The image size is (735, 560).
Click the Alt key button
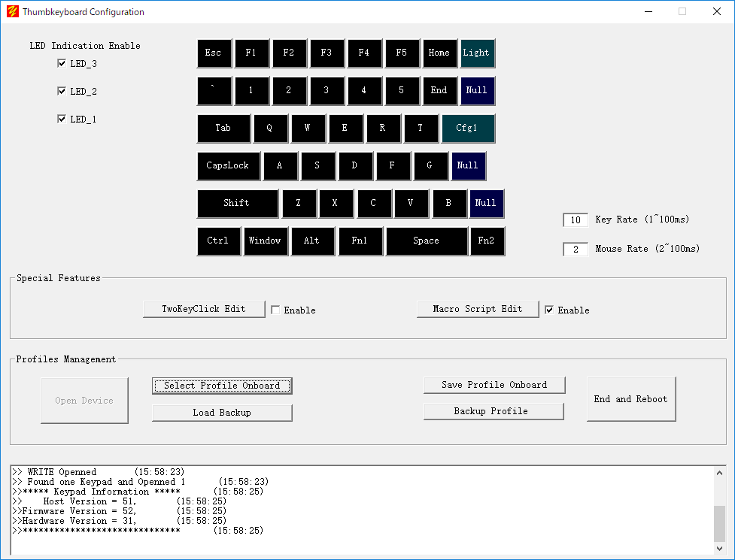[x=313, y=241]
